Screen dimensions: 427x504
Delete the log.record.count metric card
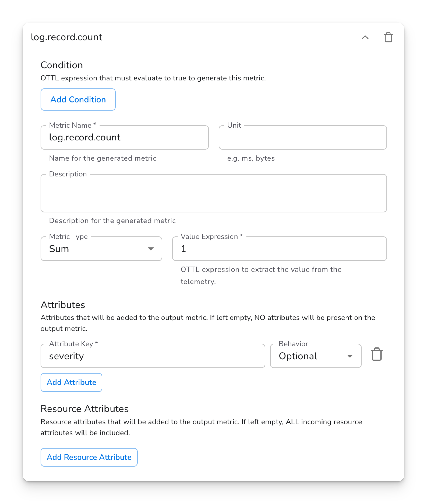(x=388, y=37)
